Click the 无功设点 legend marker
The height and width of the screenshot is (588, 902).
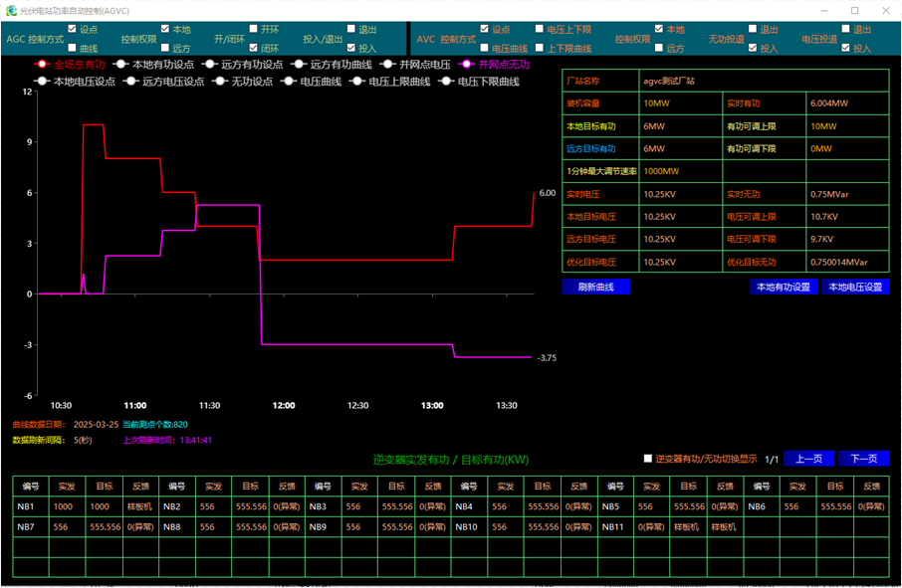218,82
